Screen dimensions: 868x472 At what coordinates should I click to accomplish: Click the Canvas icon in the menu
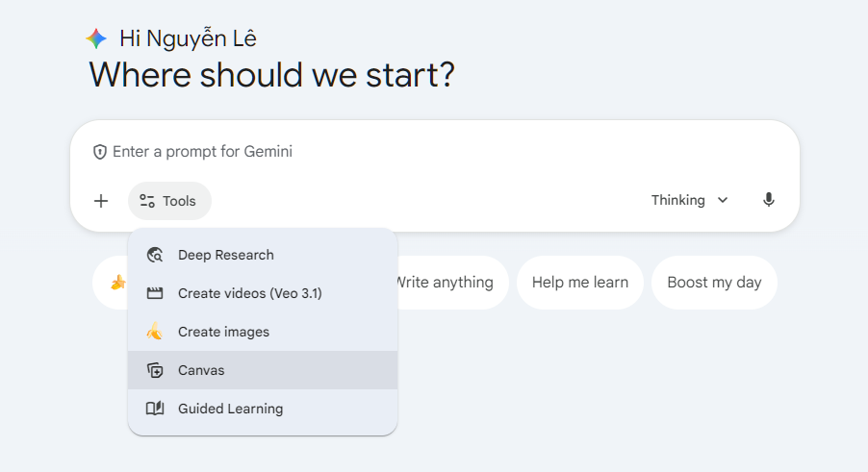pyautogui.click(x=155, y=370)
